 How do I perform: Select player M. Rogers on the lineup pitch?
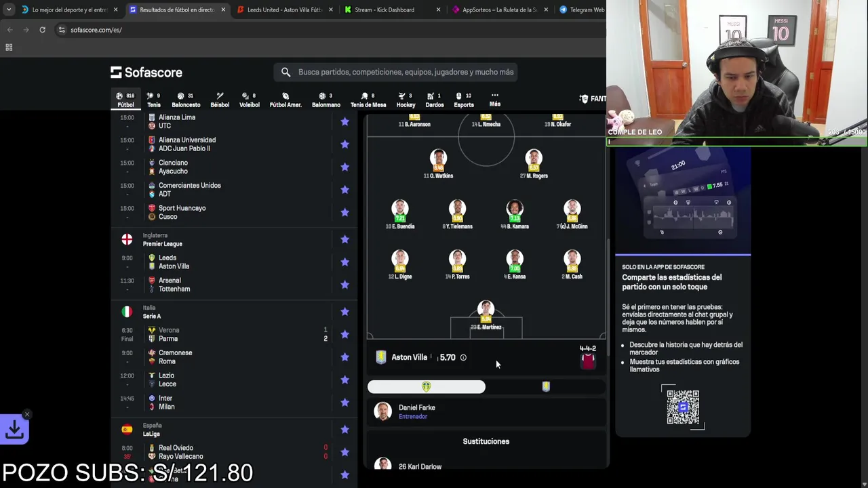click(534, 164)
